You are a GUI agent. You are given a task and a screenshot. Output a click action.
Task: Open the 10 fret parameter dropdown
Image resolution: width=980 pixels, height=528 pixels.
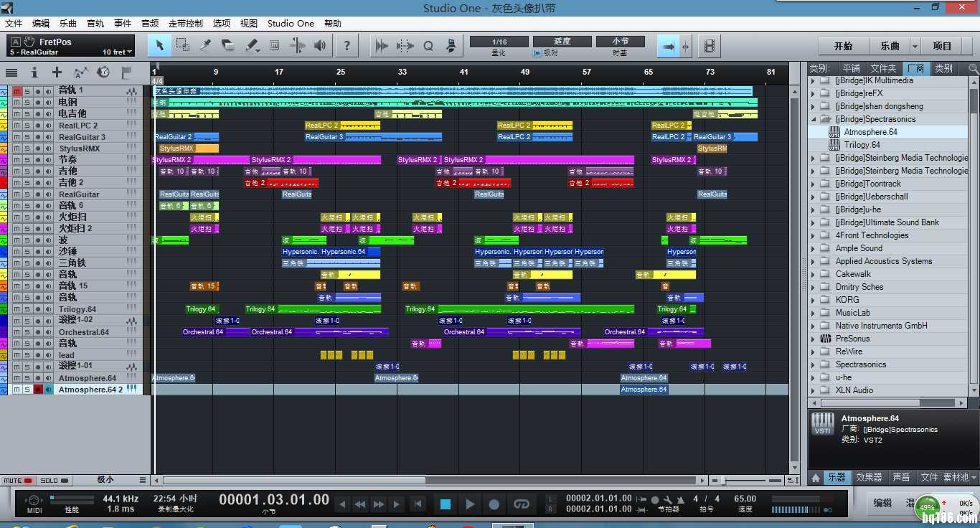[118, 52]
